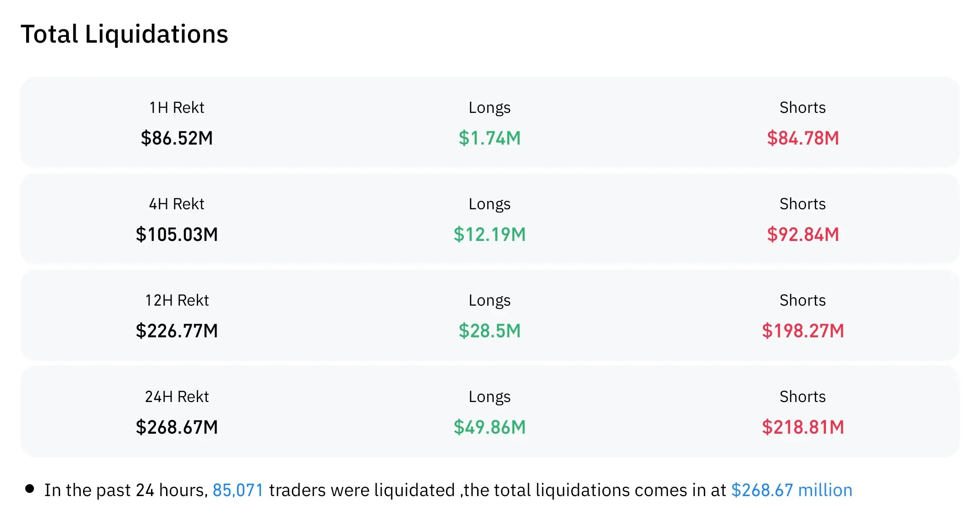The image size is (980, 514).
Task: Select the 1H Rekt total $86.52M
Action: [x=177, y=138]
